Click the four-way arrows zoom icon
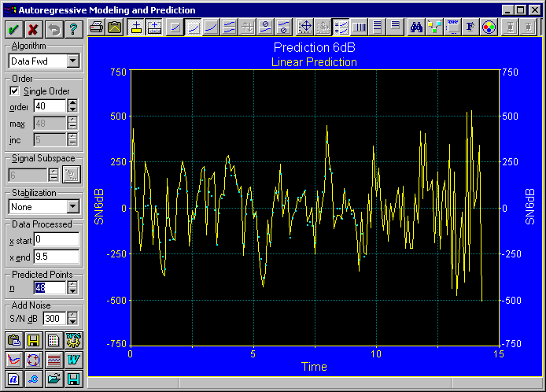 point(305,28)
